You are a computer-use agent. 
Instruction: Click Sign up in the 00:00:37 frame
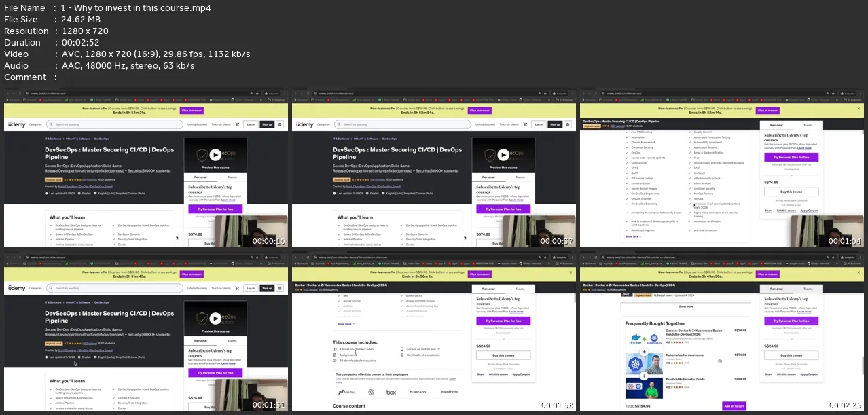556,124
